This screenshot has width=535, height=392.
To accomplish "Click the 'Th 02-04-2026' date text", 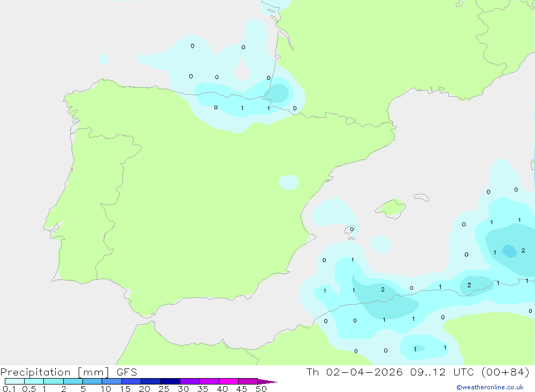I will tap(355, 372).
